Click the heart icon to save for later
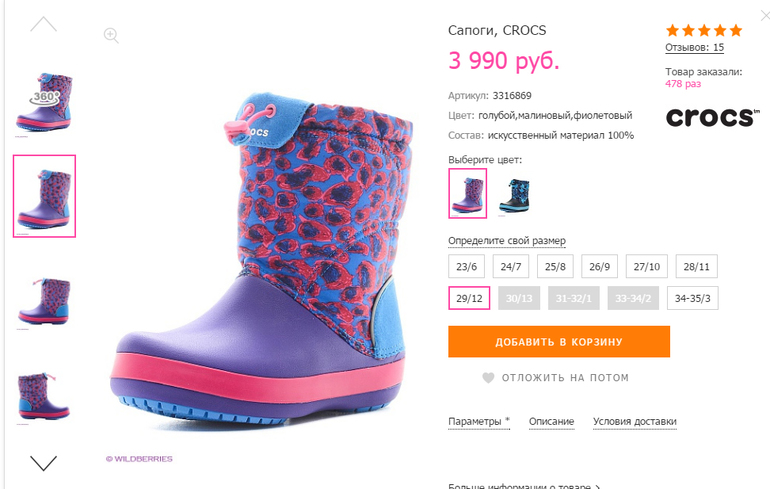This screenshot has height=489, width=770. pos(488,378)
